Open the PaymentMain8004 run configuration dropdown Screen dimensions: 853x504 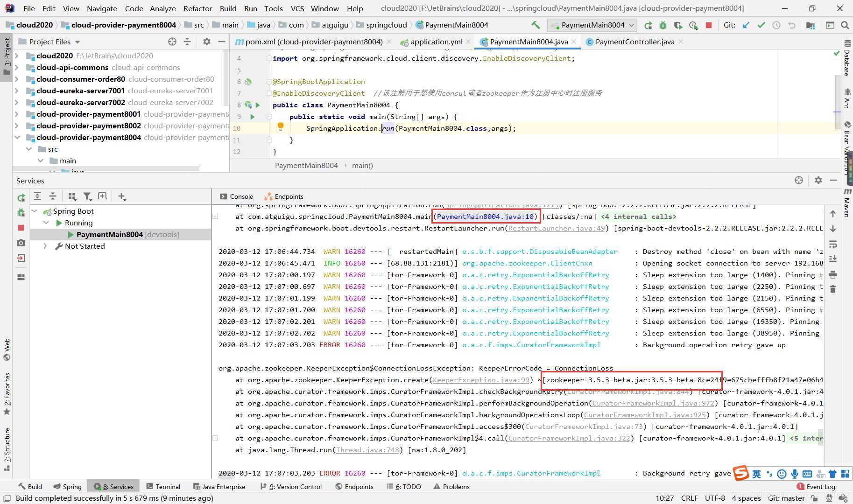592,25
